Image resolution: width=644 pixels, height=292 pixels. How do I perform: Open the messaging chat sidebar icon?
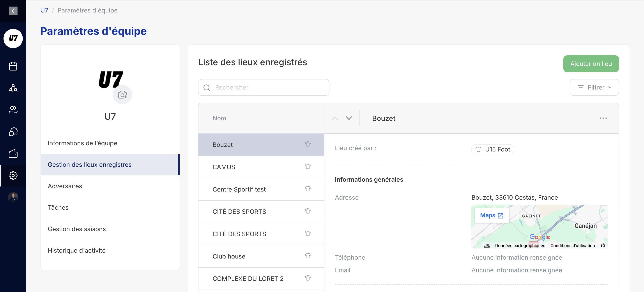click(x=13, y=132)
